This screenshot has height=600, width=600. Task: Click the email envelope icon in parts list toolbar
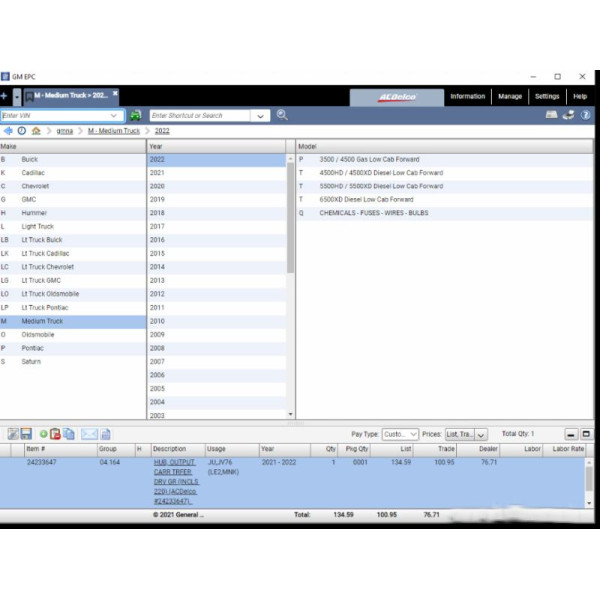point(89,434)
